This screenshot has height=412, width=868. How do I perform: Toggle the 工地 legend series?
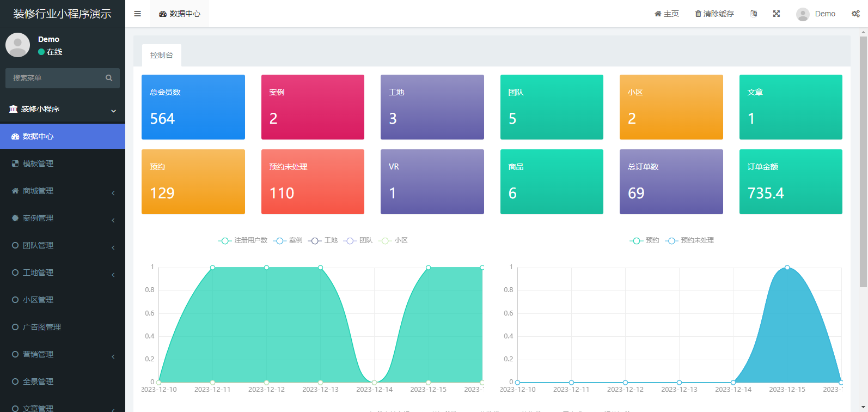point(323,240)
